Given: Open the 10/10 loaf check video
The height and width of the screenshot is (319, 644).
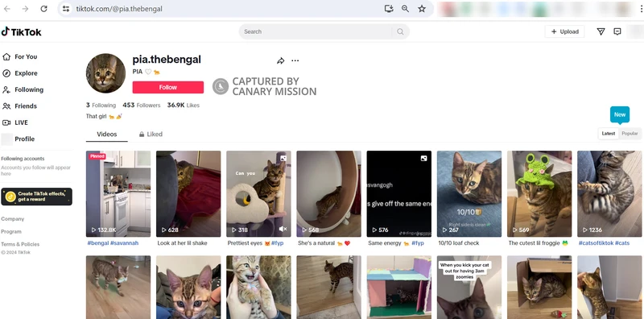Looking at the screenshot, I should pyautogui.click(x=469, y=193).
